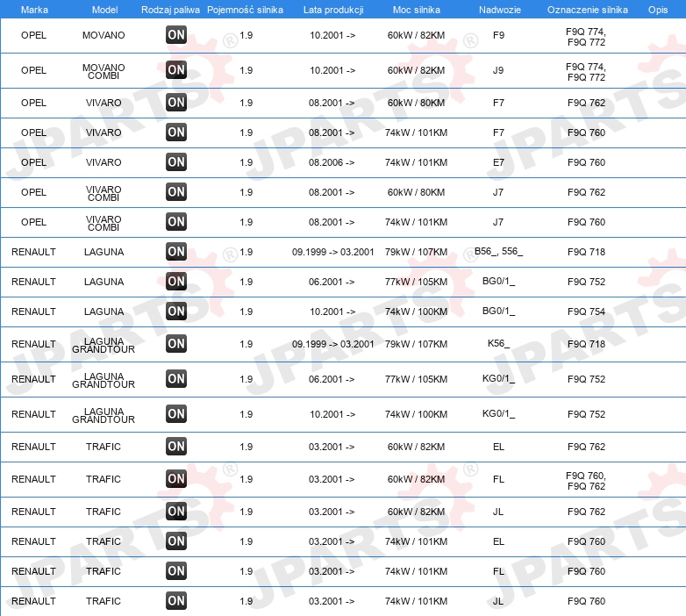The image size is (686, 616).
Task: Click the ON fuel icon in the Opel Movano Combi row
Action: tap(176, 70)
